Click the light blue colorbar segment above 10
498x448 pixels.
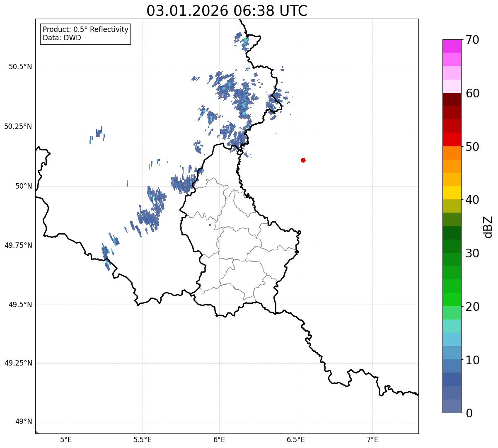pyautogui.click(x=452, y=353)
